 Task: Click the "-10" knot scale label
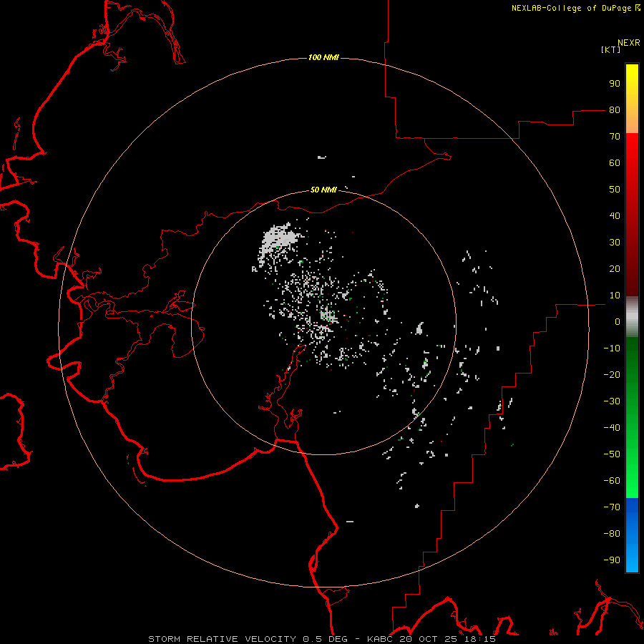tap(612, 348)
